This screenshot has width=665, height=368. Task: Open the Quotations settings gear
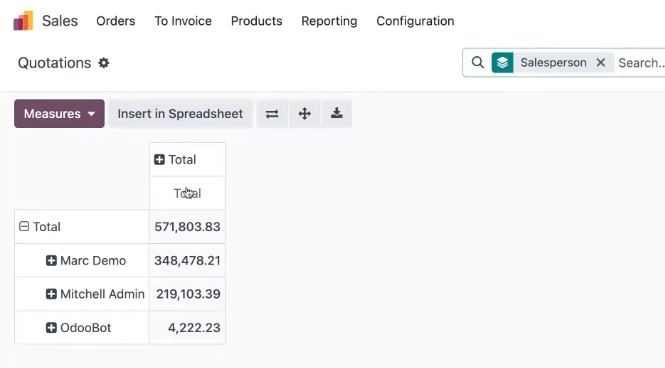tap(104, 63)
